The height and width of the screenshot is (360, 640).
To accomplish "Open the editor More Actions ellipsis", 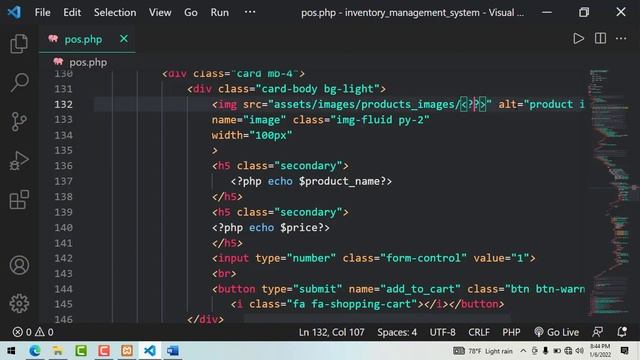I will point(621,39).
